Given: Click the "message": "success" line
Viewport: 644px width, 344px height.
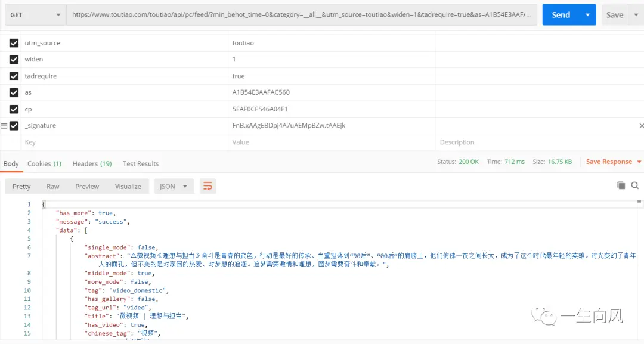Looking at the screenshot, I should click(x=93, y=222).
